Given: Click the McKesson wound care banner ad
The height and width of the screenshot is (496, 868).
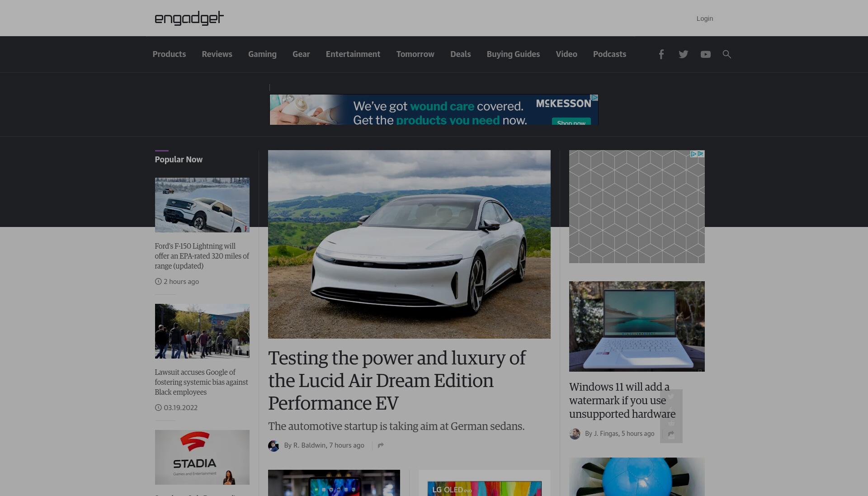Looking at the screenshot, I should (434, 110).
